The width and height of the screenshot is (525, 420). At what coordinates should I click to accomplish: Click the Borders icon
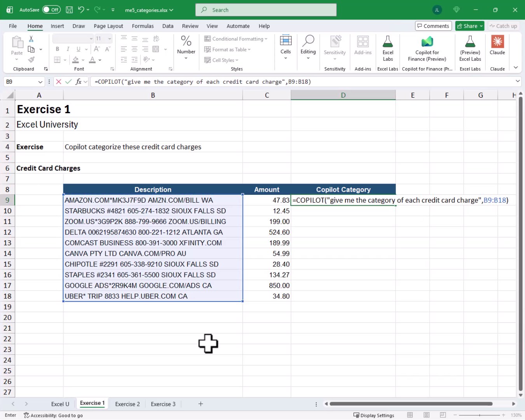(x=57, y=60)
